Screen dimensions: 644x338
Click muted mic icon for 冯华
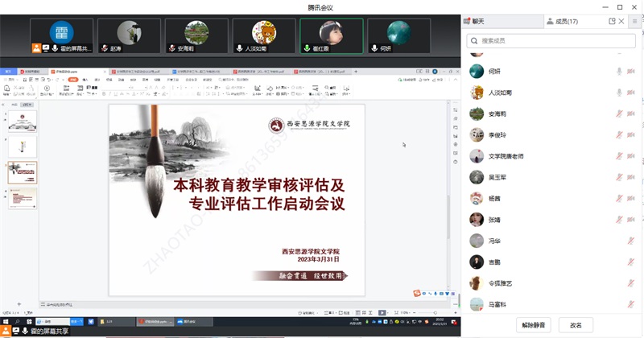(631, 241)
